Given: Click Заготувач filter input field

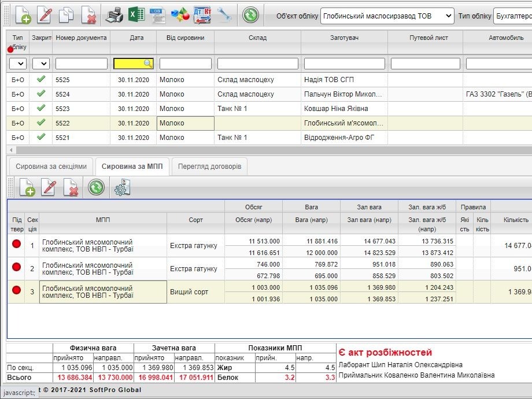Looking at the screenshot, I should tap(345, 64).
